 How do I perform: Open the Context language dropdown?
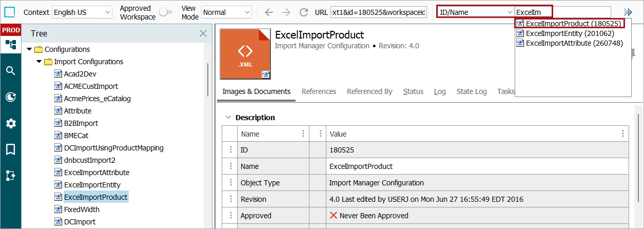click(82, 12)
